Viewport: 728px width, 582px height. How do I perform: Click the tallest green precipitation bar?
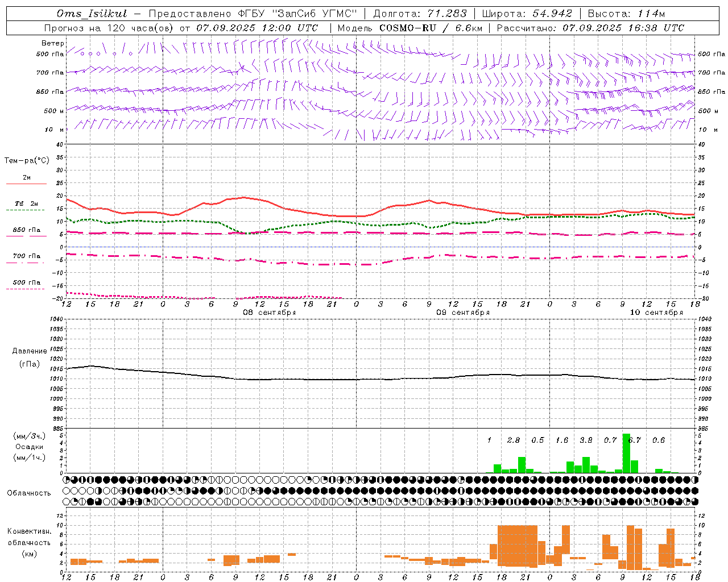click(626, 453)
